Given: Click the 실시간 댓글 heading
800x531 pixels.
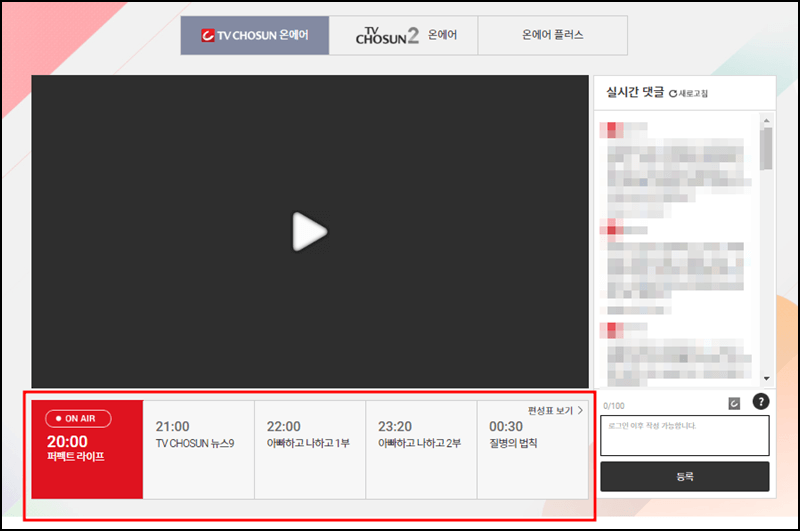Looking at the screenshot, I should pos(635,92).
